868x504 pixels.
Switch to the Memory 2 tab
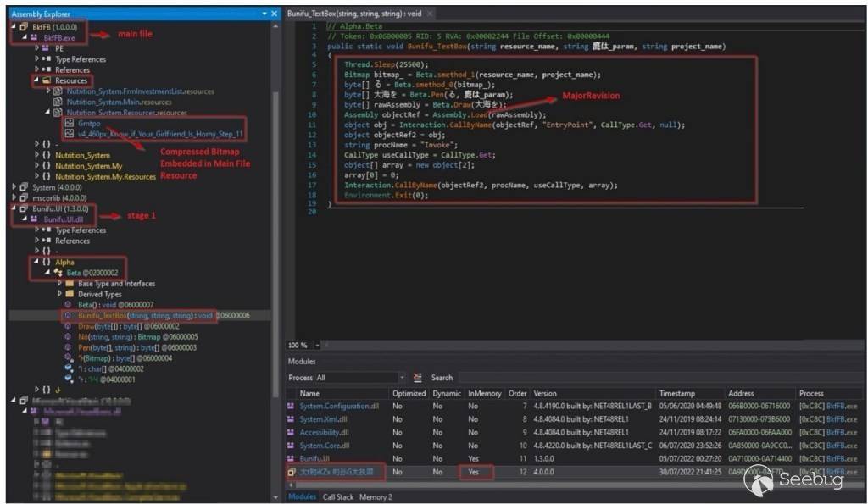(376, 497)
